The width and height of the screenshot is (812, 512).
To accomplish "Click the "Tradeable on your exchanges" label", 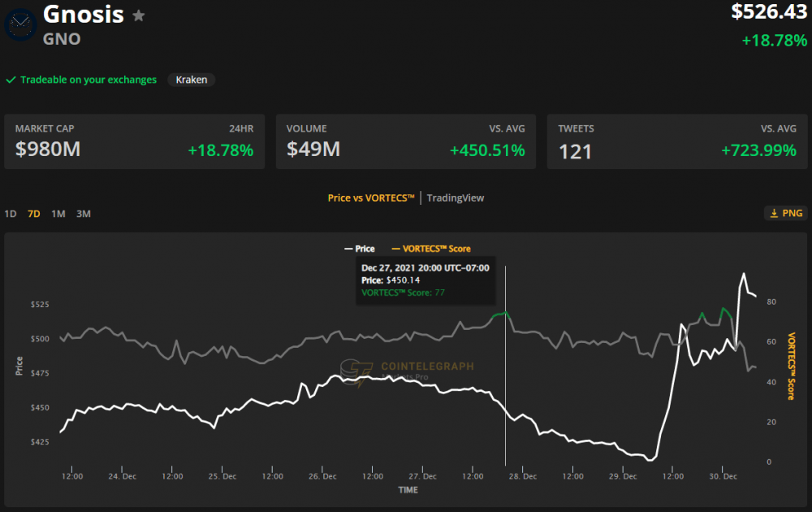I will point(88,80).
